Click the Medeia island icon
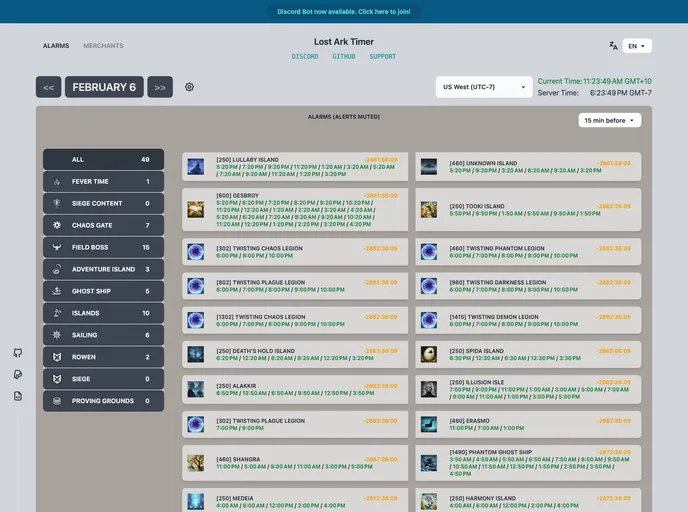The width and height of the screenshot is (688, 512). pos(196,501)
